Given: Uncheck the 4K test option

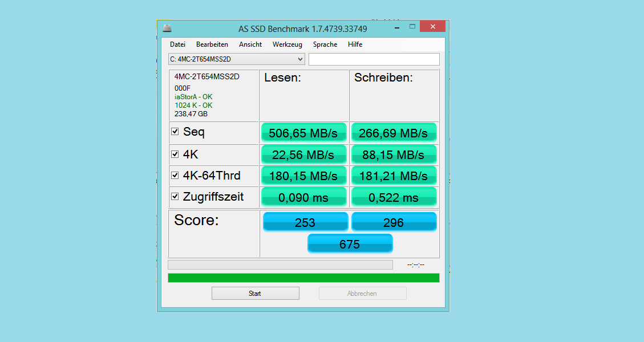Looking at the screenshot, I should (175, 153).
